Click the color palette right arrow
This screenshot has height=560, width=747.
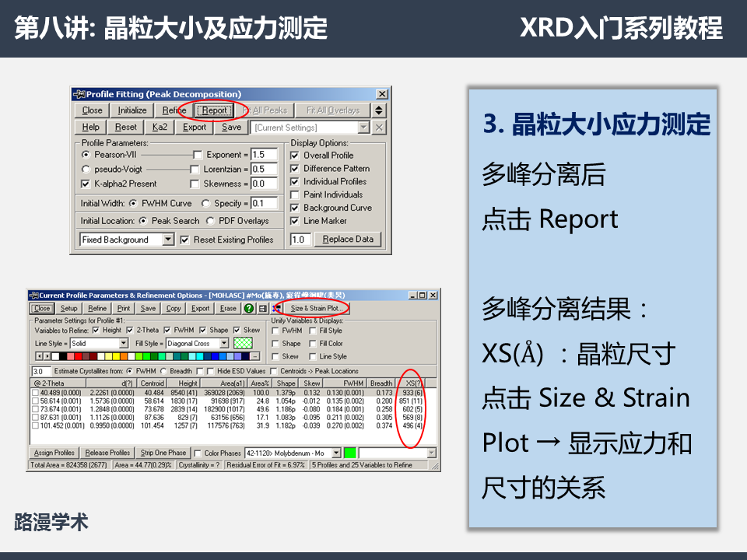click(x=47, y=356)
